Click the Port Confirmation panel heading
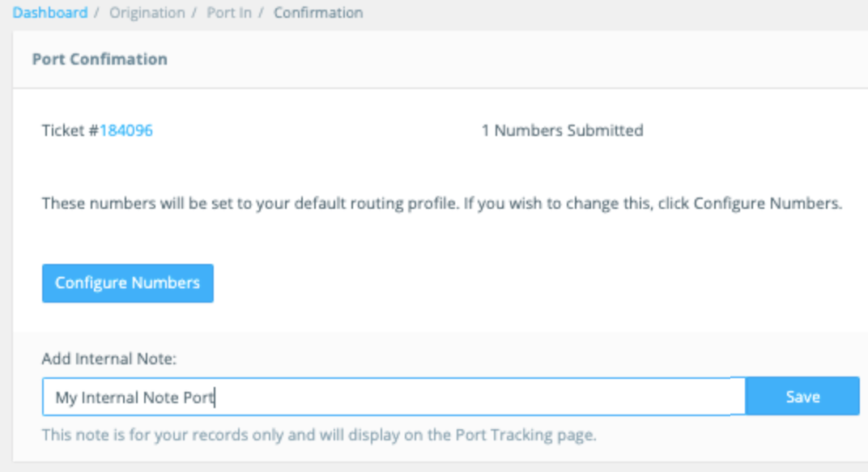 coord(100,59)
